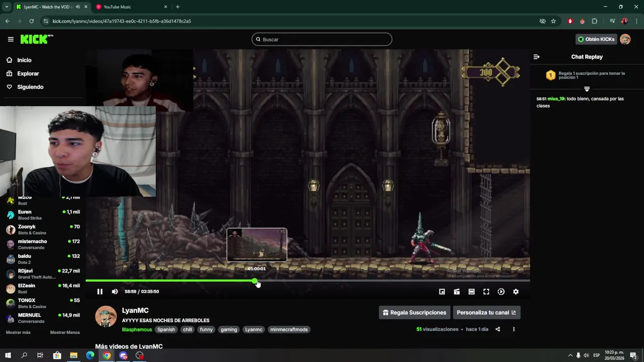Click the share icon under the video
The width and height of the screenshot is (644, 362).
tap(498, 329)
